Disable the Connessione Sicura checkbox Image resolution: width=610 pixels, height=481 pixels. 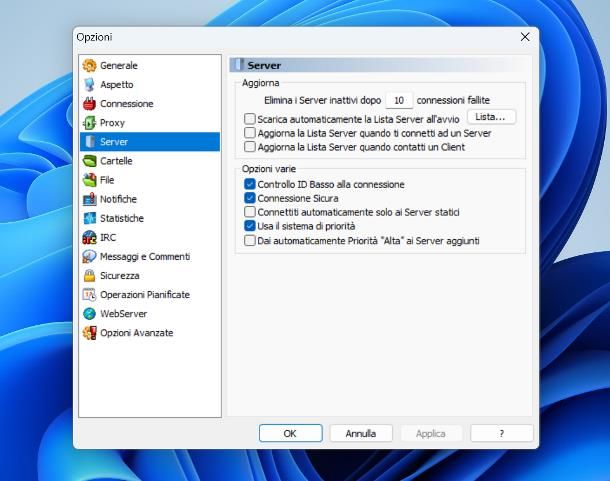(x=250, y=199)
